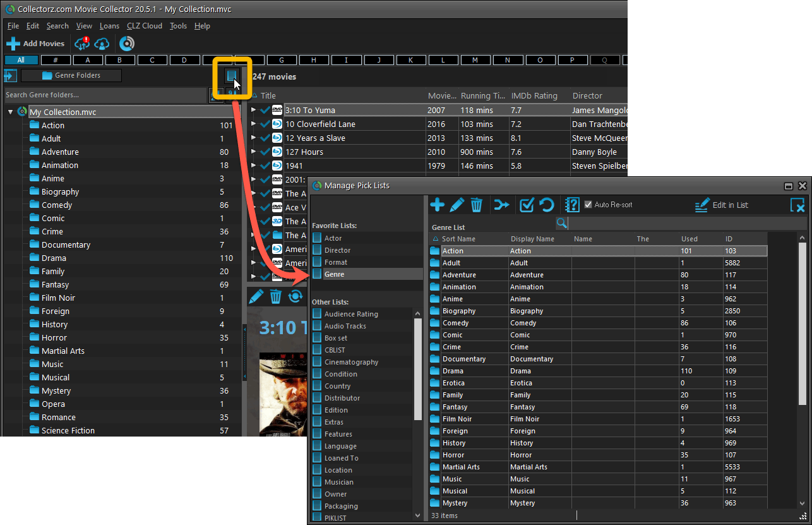The image size is (812, 525).
Task: Open the Tools menu
Action: point(179,26)
